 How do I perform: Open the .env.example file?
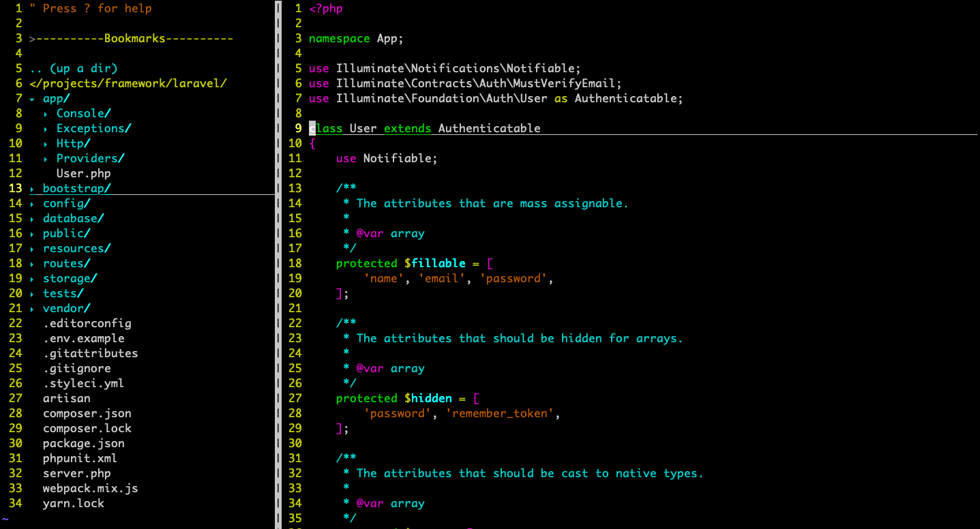pyautogui.click(x=84, y=338)
